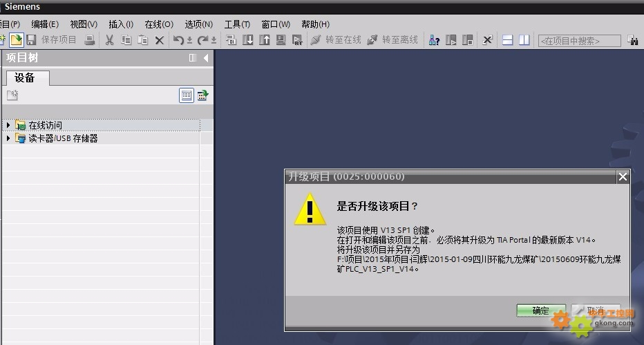Click the paste clipboard icon
Screen dimensions: 644x345
pyautogui.click(x=142, y=40)
